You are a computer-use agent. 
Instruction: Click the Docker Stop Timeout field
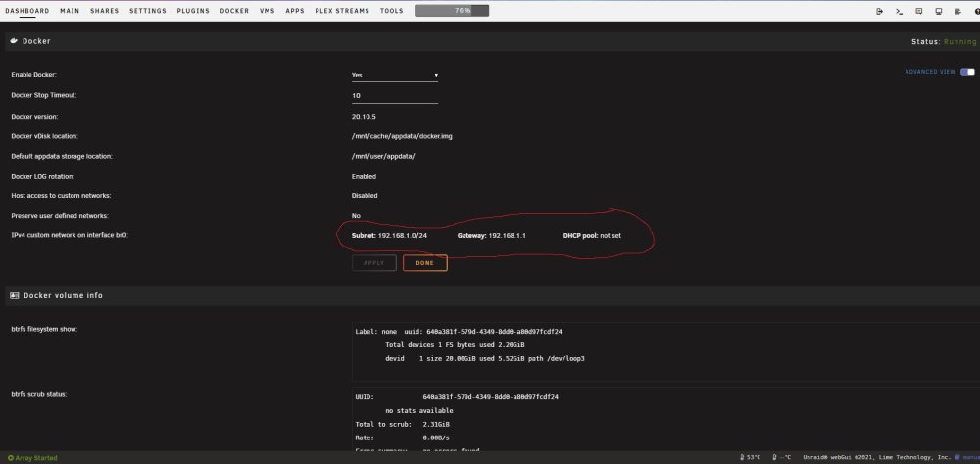[x=394, y=96]
